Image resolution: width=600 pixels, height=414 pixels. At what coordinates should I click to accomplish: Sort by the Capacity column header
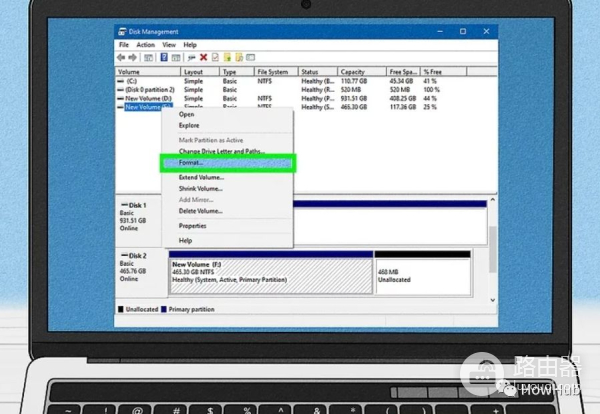pos(353,72)
